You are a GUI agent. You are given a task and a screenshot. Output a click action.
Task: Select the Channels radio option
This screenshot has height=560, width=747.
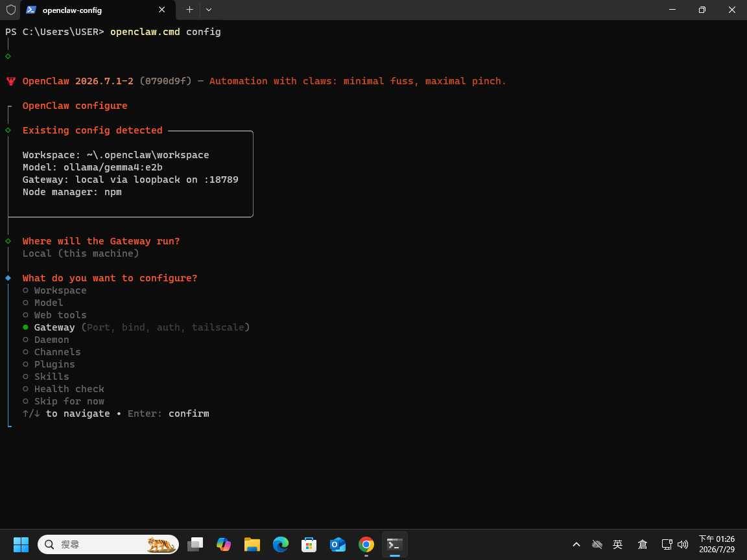coord(52,353)
